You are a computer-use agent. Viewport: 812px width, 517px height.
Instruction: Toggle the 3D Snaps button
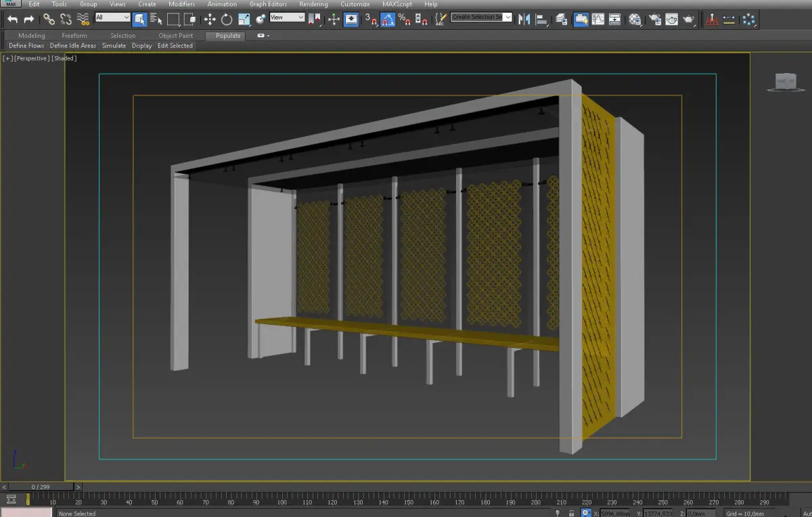click(371, 20)
